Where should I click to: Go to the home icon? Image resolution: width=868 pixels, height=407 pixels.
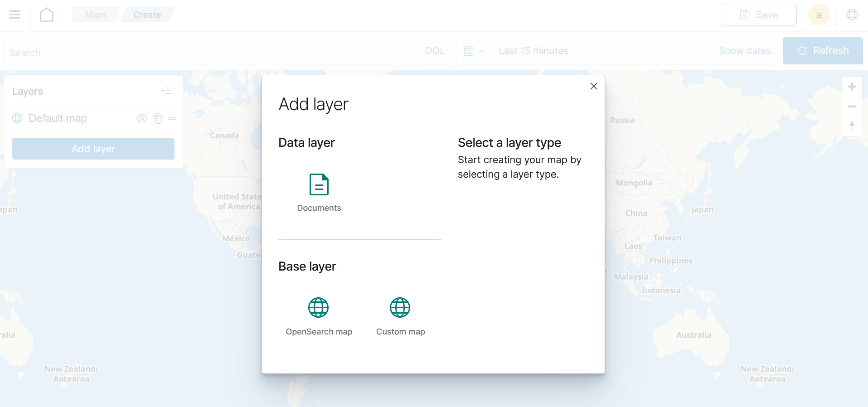coord(47,15)
